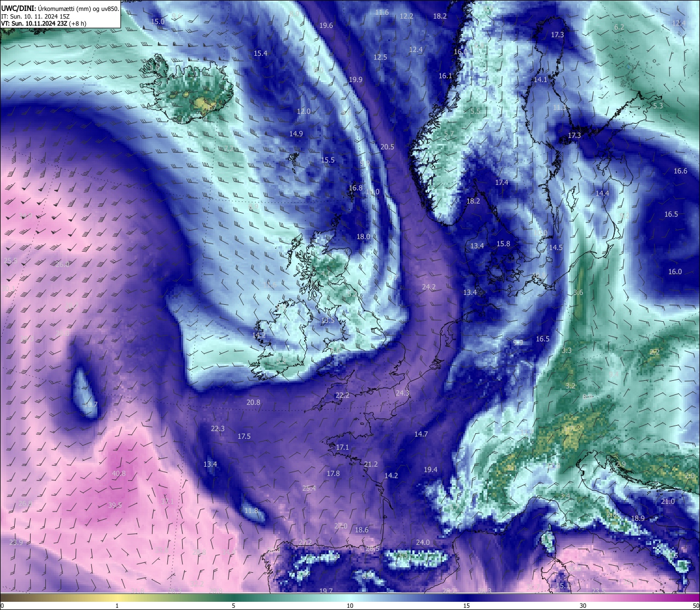This screenshot has height=610, width=700.
Task: Click the 17.8 map value
Action: [x=333, y=473]
